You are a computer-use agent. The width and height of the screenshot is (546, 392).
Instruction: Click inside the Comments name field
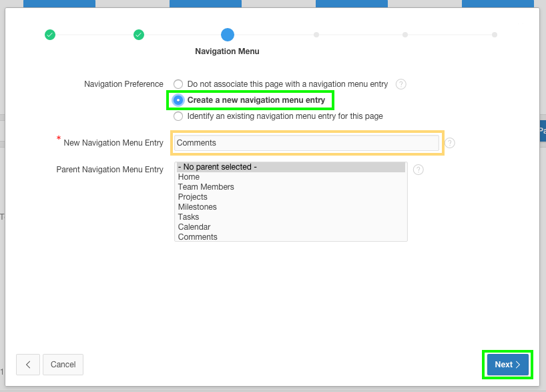307,143
